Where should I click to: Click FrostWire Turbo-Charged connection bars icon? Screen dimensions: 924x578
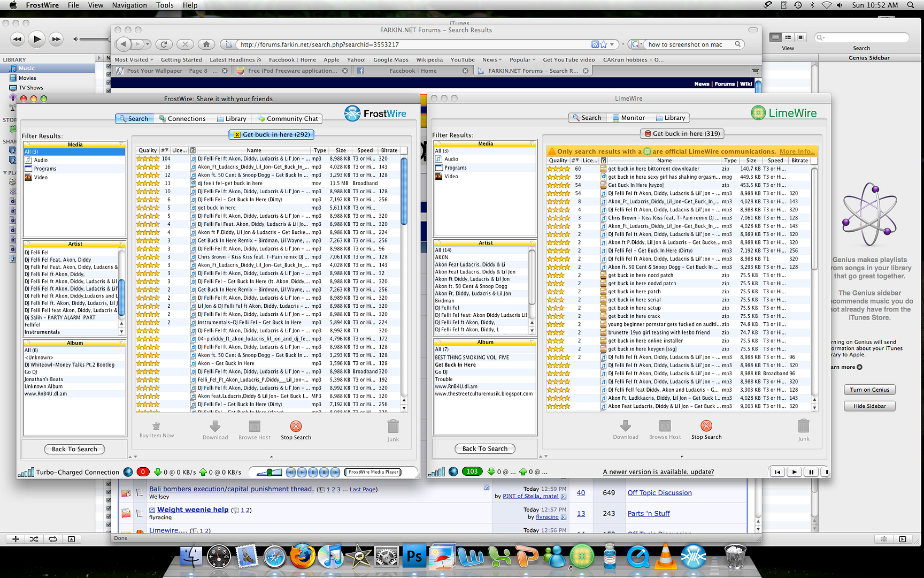click(26, 472)
